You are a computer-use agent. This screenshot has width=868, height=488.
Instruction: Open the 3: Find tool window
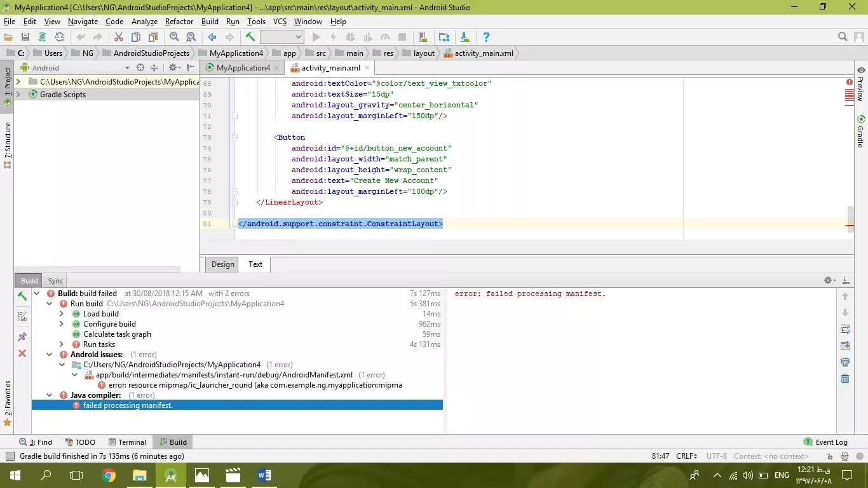coord(36,442)
